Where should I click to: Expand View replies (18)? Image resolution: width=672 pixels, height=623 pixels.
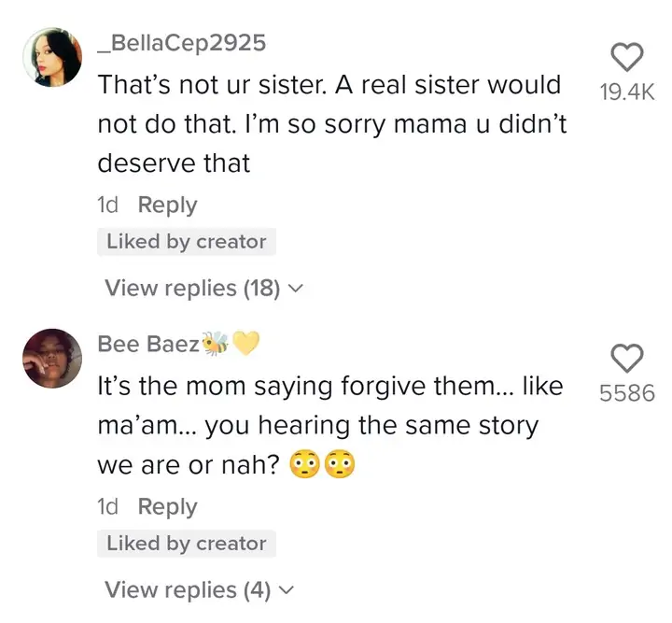pos(192,288)
